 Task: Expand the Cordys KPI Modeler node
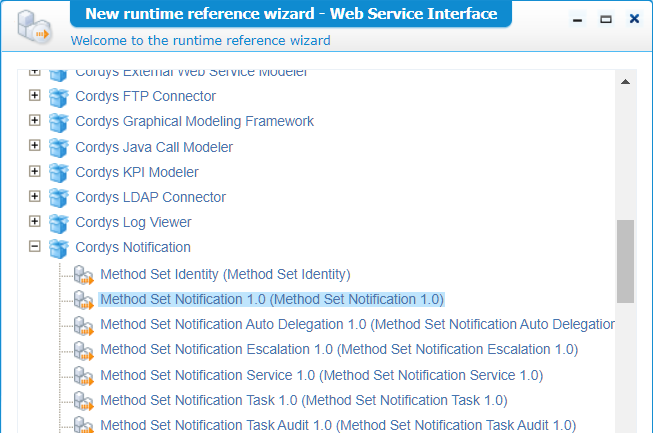coord(35,171)
